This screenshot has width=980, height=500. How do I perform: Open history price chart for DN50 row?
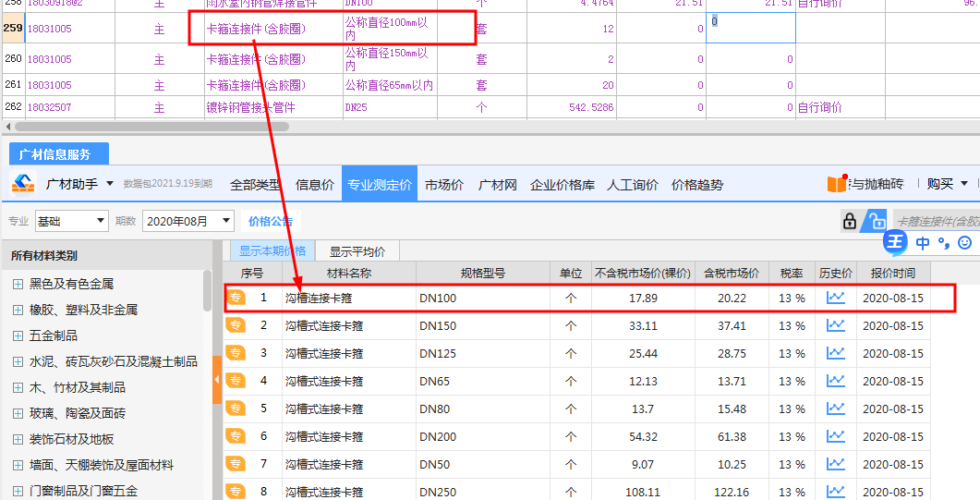tap(836, 464)
